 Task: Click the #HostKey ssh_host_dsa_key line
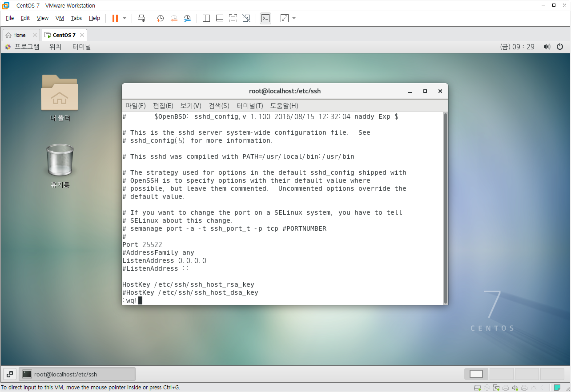click(190, 292)
